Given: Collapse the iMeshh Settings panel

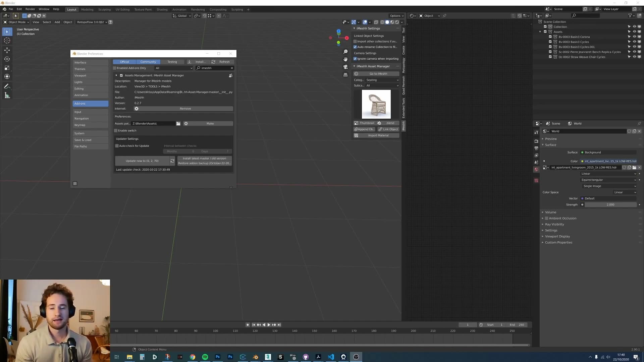Looking at the screenshot, I should click(x=354, y=28).
